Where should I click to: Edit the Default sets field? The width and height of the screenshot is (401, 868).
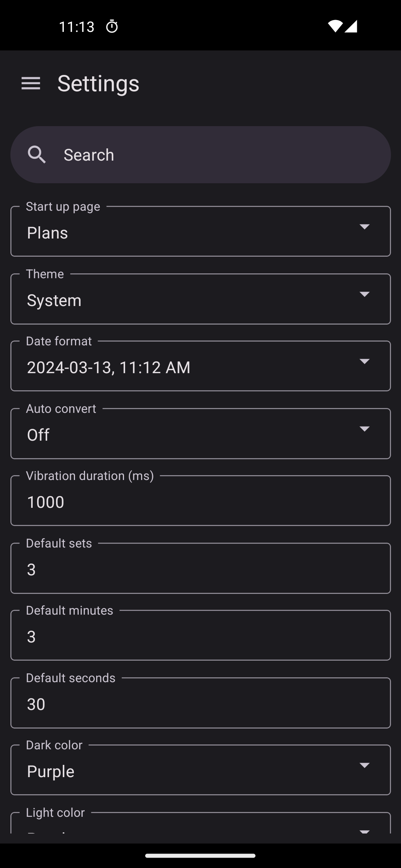[200, 569]
